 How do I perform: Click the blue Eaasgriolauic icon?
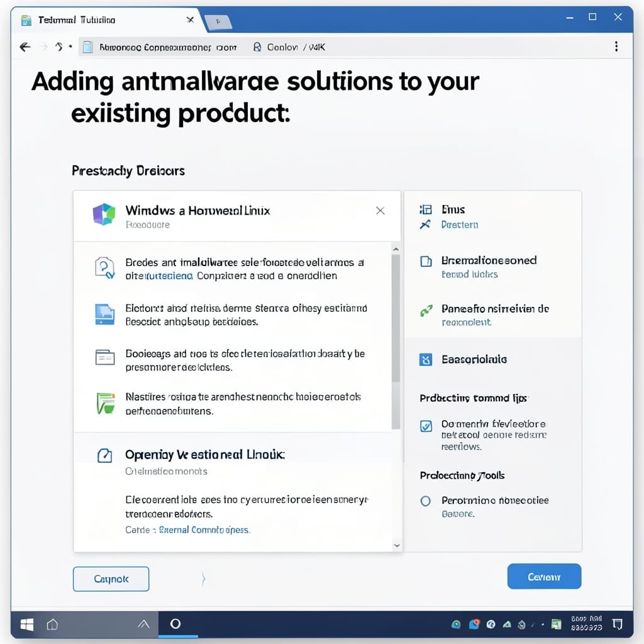click(x=426, y=359)
